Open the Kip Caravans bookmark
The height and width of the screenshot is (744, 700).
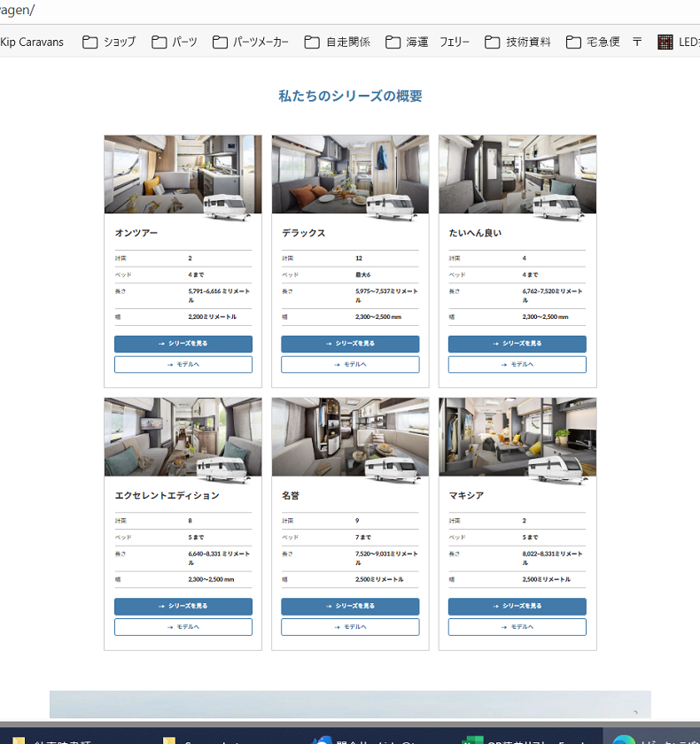point(31,43)
